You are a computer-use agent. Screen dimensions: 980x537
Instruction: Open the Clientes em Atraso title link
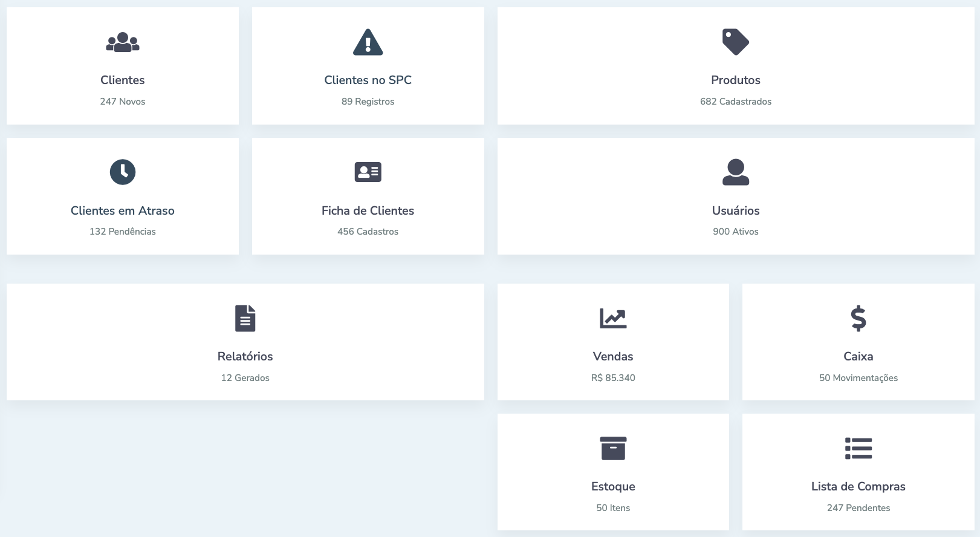pos(123,210)
